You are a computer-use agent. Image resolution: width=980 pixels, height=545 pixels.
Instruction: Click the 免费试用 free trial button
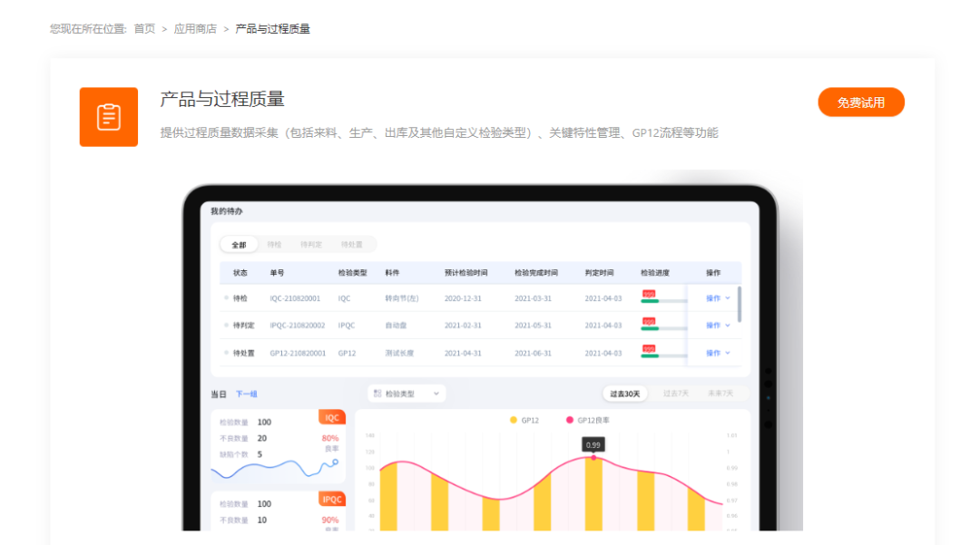[860, 102]
